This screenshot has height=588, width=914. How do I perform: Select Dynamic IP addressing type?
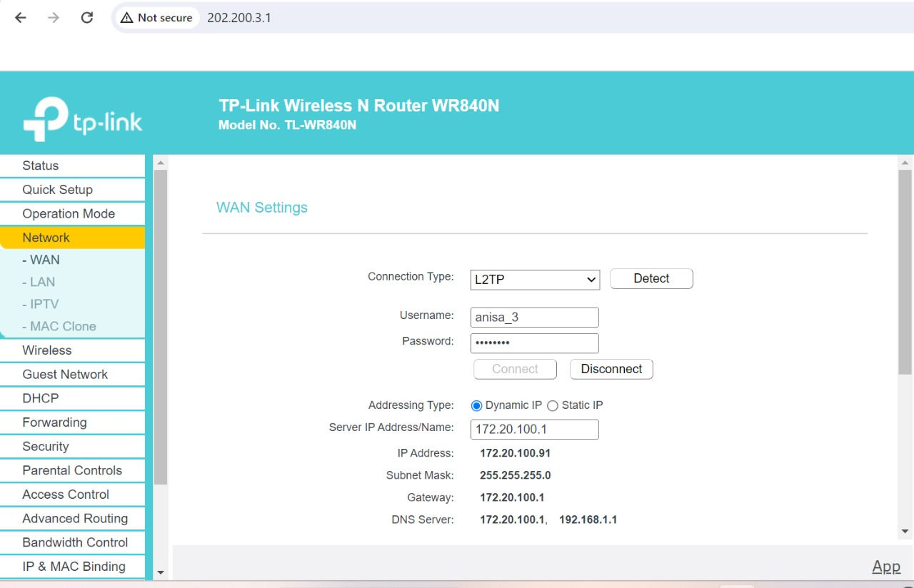tap(477, 405)
